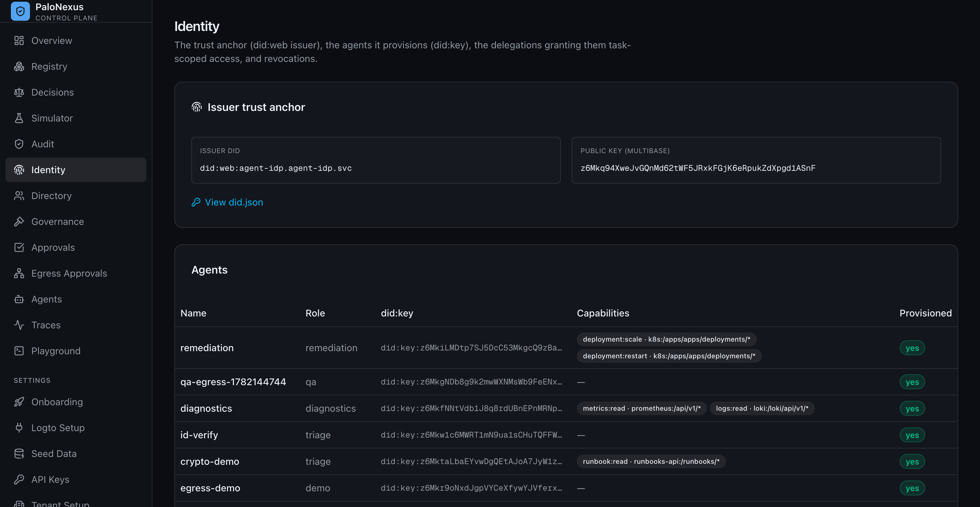Click the logs:read loki capability chip
Viewport: 980px width, 507px height.
pos(762,408)
